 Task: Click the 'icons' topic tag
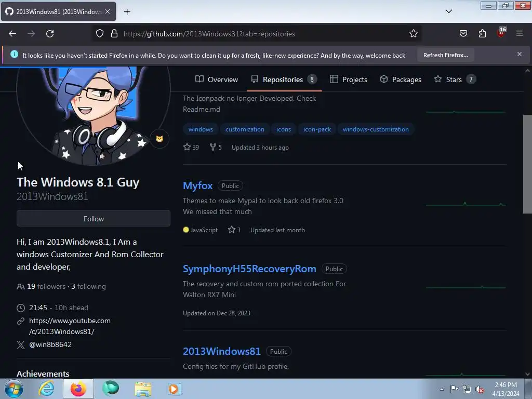pyautogui.click(x=283, y=129)
